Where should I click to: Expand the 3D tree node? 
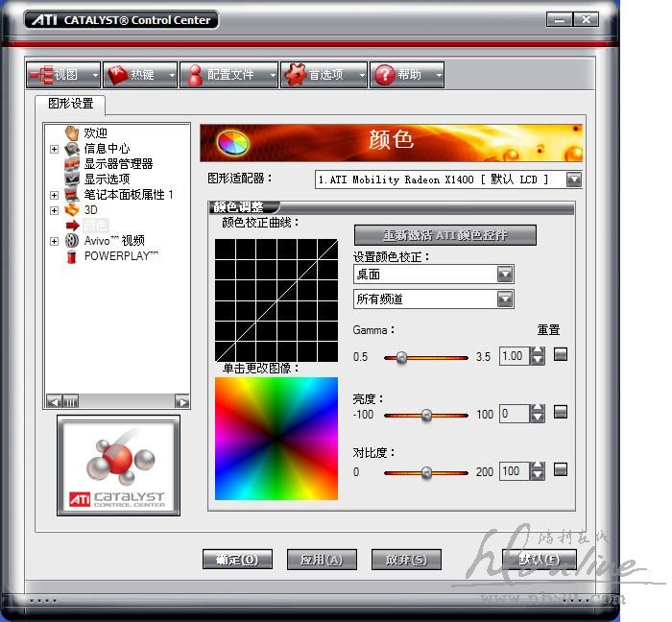click(x=54, y=210)
